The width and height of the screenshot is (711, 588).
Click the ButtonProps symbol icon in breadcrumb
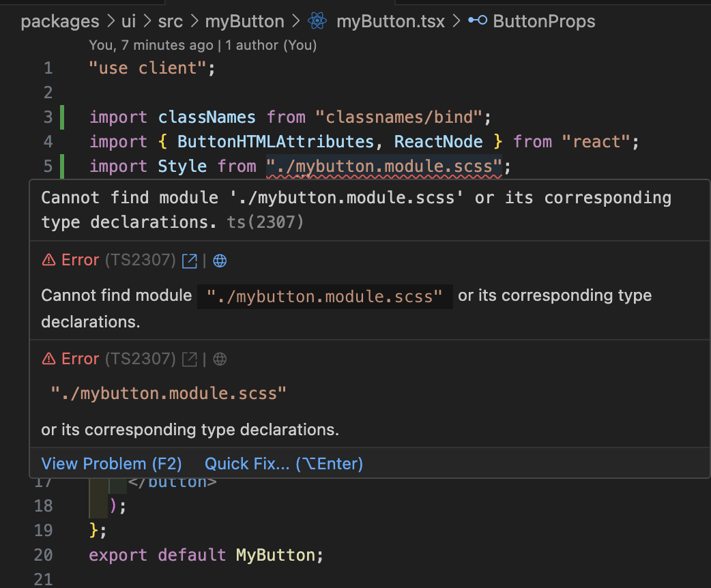pyautogui.click(x=476, y=21)
